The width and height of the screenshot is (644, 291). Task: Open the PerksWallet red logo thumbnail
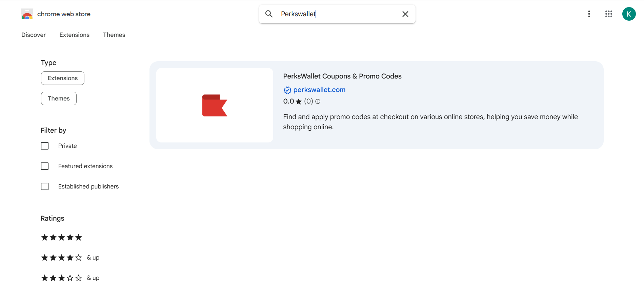[215, 105]
